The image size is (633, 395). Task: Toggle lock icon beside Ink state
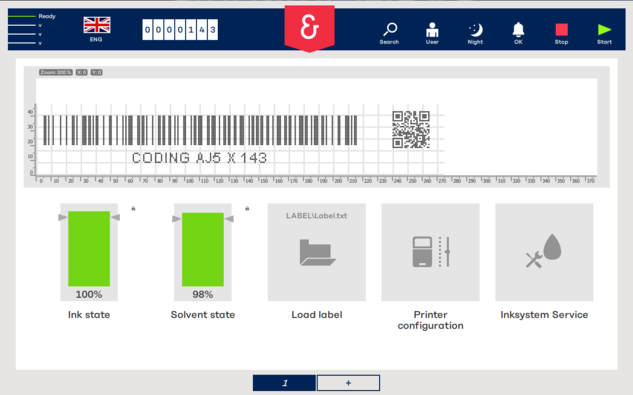click(x=133, y=208)
